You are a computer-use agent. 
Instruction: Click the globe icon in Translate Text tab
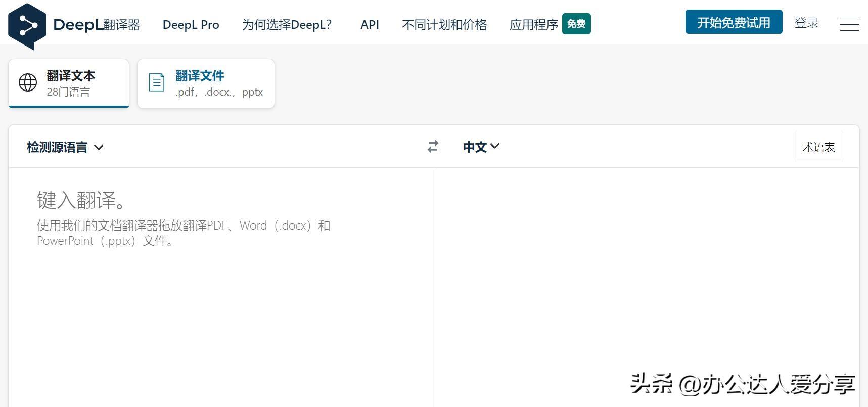tap(28, 82)
